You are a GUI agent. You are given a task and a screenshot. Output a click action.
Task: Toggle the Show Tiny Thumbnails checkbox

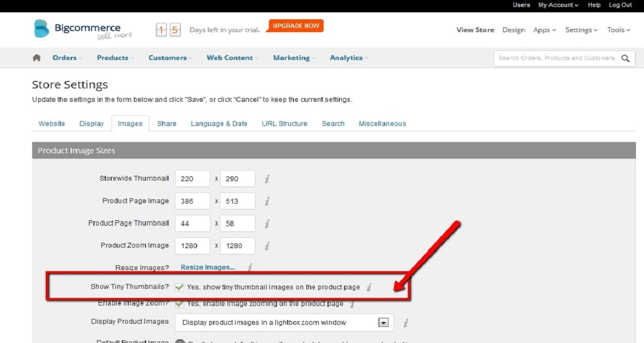[179, 287]
